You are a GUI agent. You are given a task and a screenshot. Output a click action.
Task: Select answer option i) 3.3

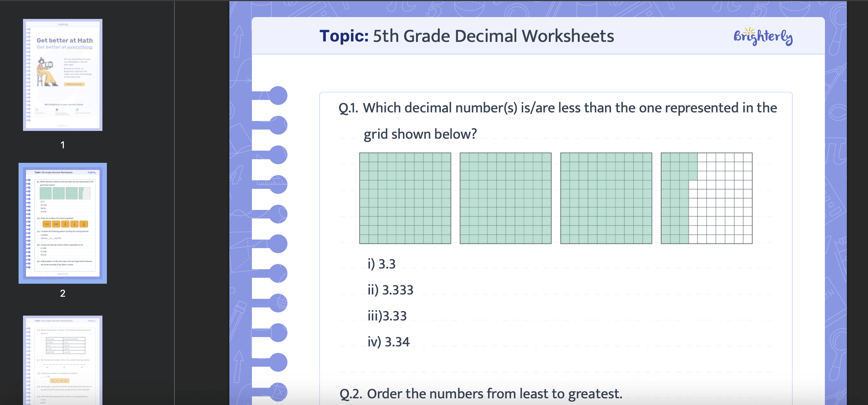[x=381, y=264]
